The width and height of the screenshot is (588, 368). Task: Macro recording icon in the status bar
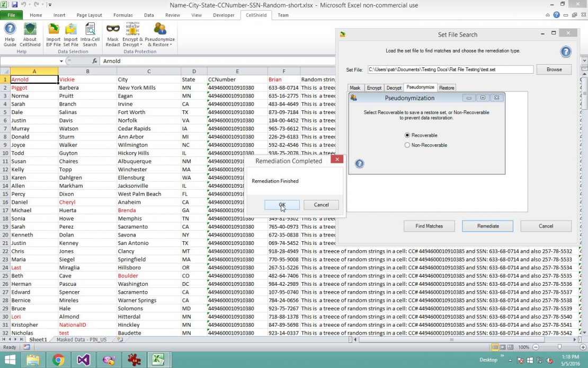pos(26,347)
